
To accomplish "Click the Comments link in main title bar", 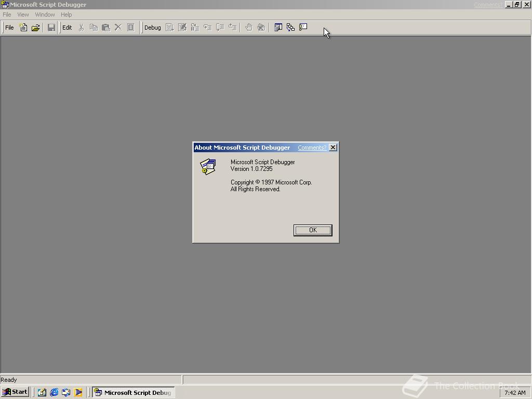I will tap(487, 5).
